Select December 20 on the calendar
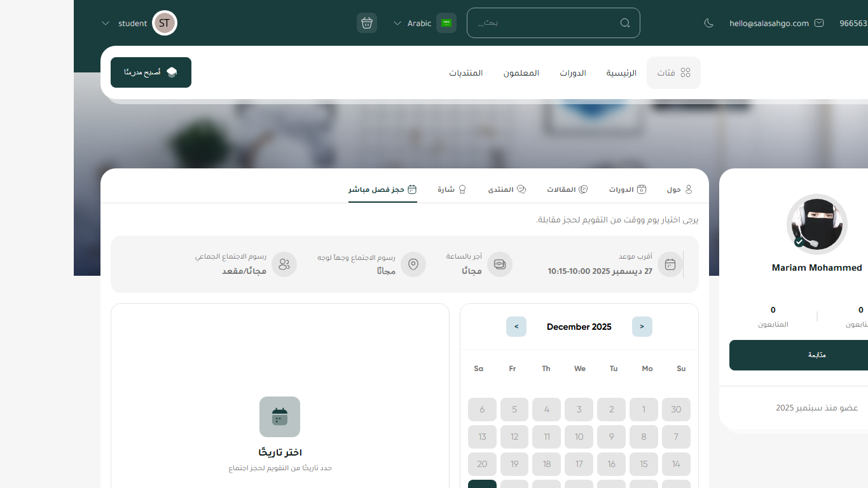This screenshot has height=488, width=868. 482,464
